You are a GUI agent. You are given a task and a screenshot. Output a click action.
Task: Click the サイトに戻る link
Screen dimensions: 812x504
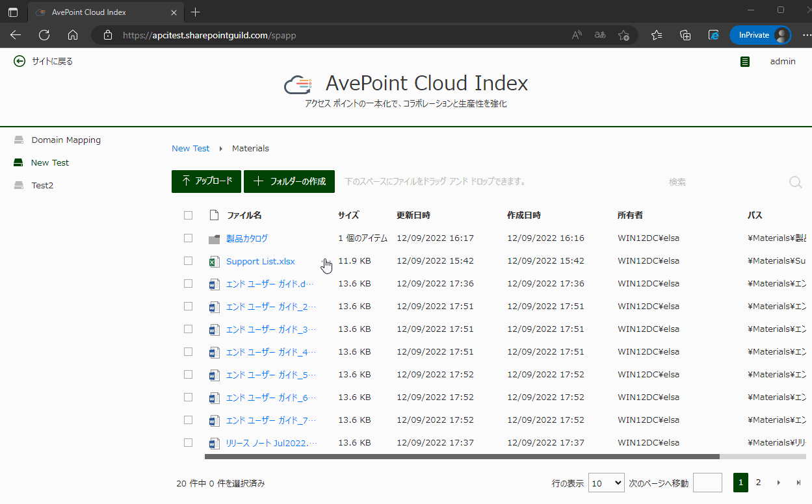52,61
